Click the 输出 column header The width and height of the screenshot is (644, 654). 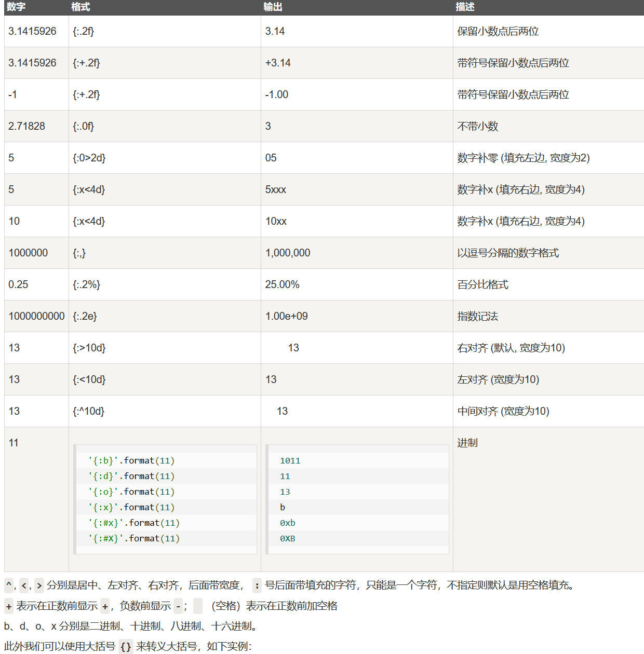coord(357,7)
